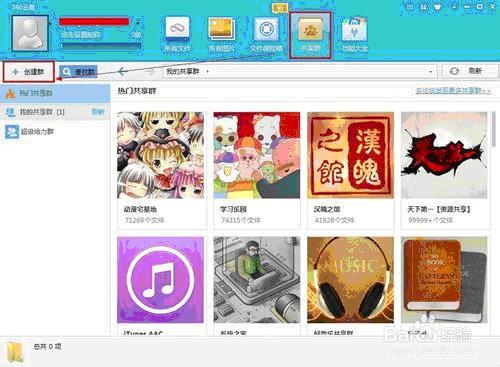Image resolution: width=500 pixels, height=367 pixels.
Task: Select 热门共享群 in the sidebar
Action: tap(55, 93)
